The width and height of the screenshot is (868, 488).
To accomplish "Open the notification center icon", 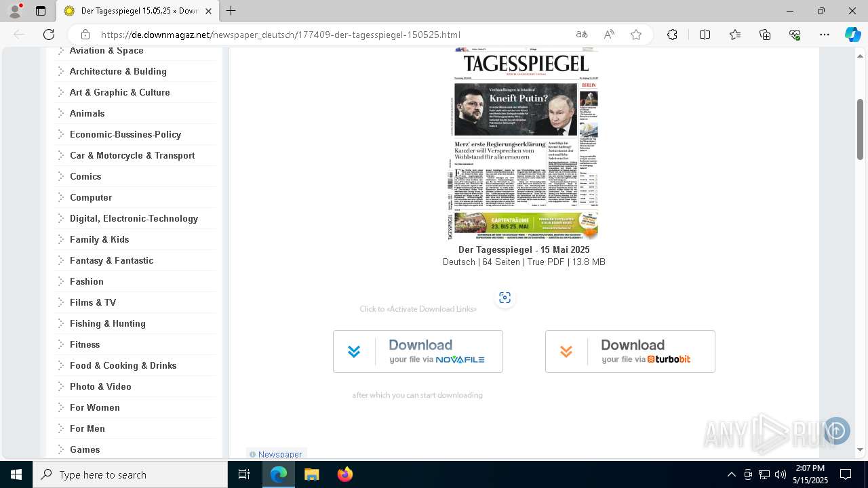I will click(846, 474).
